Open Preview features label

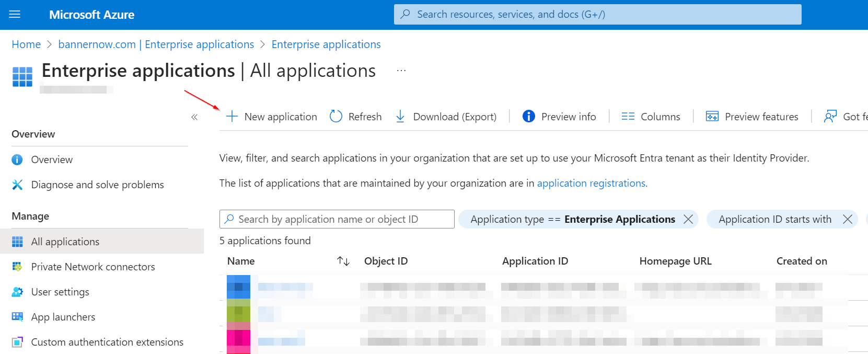761,117
